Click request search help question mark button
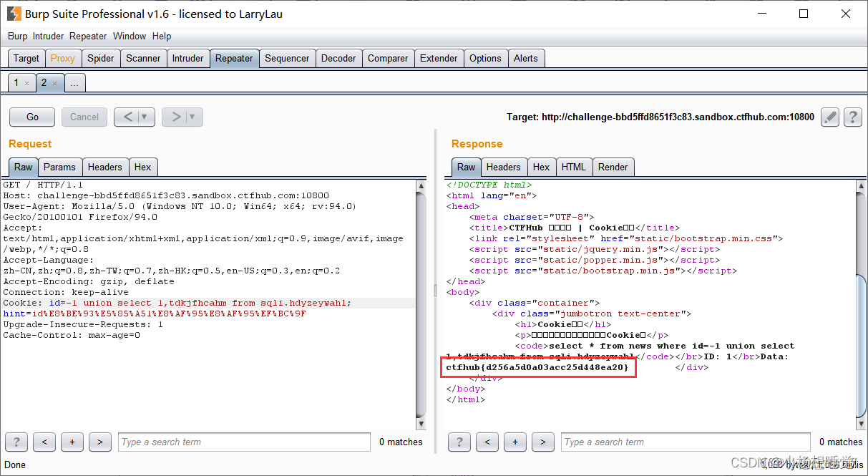Viewport: 868px width, 476px height. tap(16, 442)
